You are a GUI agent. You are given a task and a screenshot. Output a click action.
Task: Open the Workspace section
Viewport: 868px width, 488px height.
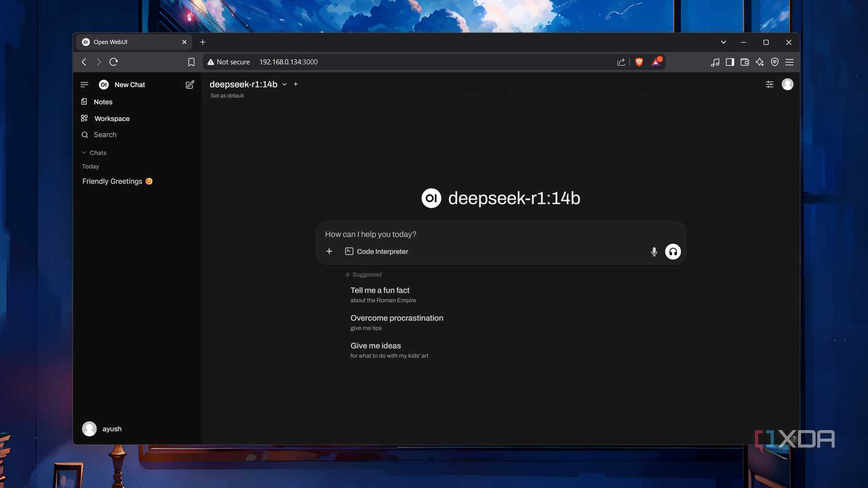click(112, 119)
